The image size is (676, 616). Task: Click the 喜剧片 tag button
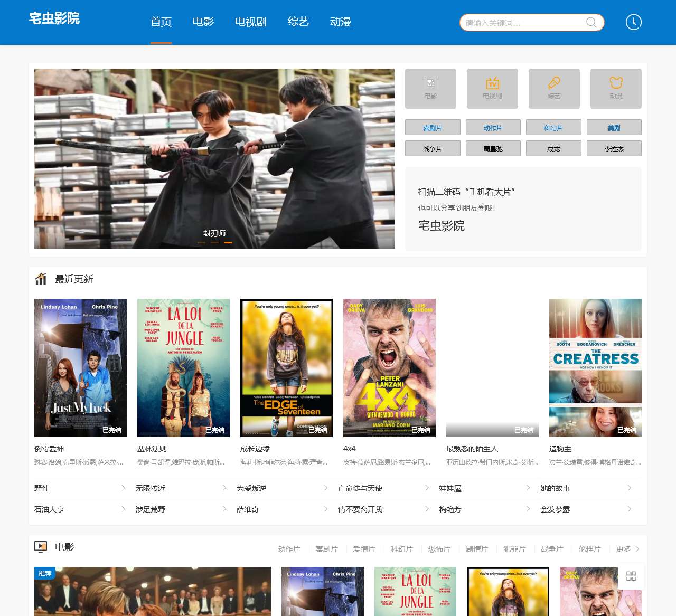pos(433,128)
